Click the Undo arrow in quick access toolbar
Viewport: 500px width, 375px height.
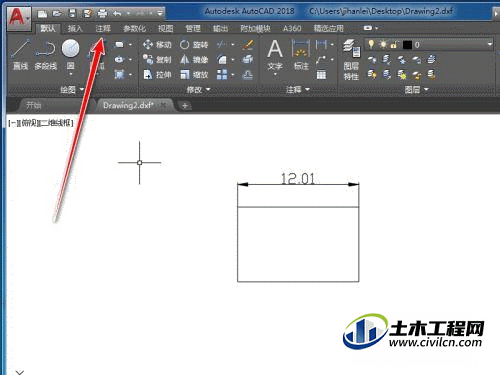[x=117, y=13]
